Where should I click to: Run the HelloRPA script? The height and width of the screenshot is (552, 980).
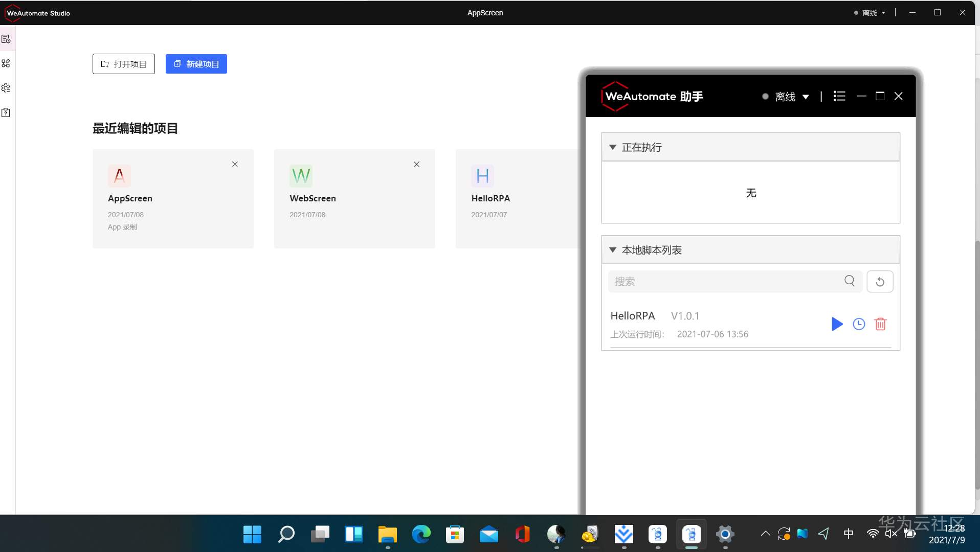point(837,324)
